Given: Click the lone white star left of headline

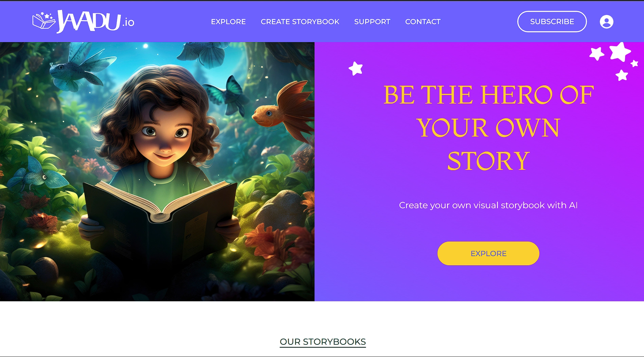Looking at the screenshot, I should (x=356, y=69).
